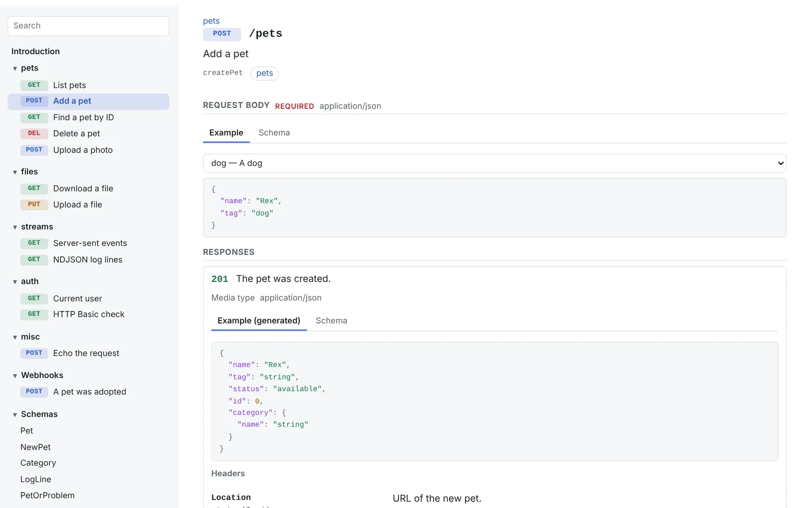Open the Introduction page
The image size is (812, 508).
coord(36,51)
